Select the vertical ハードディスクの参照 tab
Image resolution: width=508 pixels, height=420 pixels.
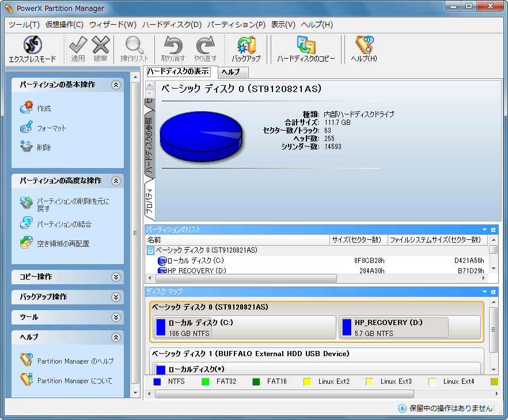click(x=149, y=146)
